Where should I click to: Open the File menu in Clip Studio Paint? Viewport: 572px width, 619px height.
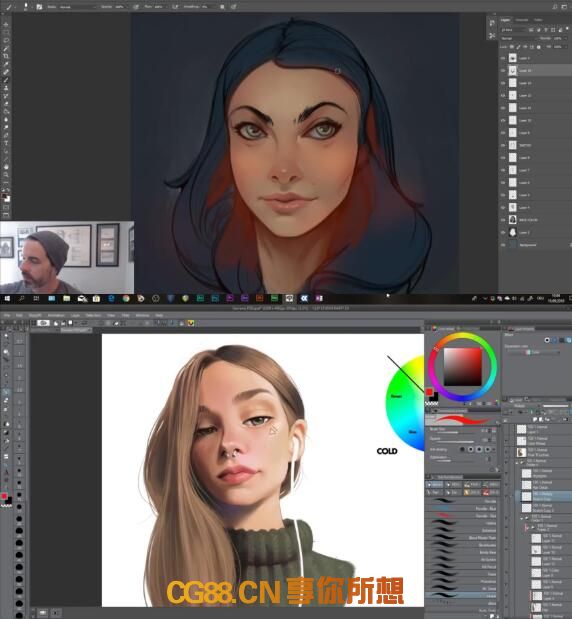point(7,315)
